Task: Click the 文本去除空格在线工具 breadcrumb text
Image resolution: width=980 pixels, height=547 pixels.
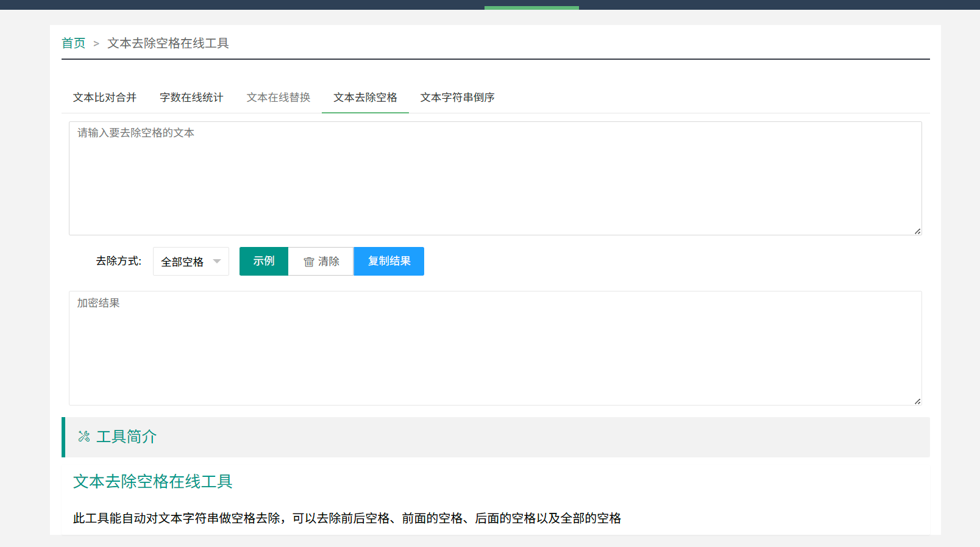Action: [x=168, y=43]
